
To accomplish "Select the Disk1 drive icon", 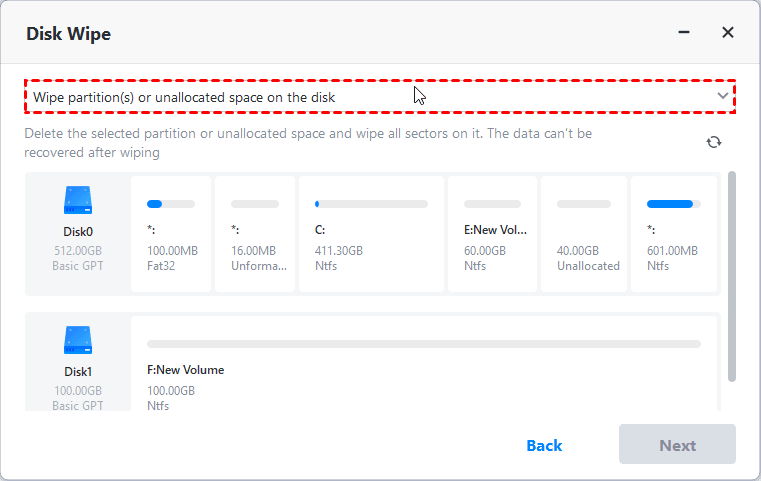I will point(78,340).
